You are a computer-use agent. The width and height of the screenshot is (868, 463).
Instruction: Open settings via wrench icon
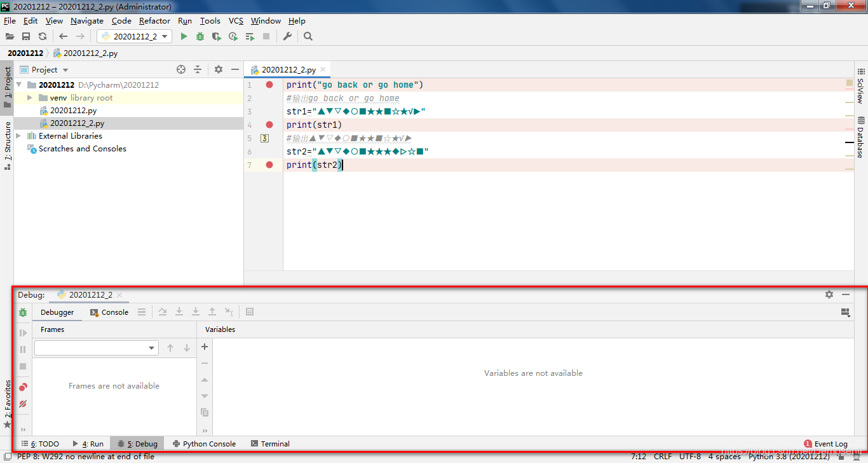pos(287,37)
